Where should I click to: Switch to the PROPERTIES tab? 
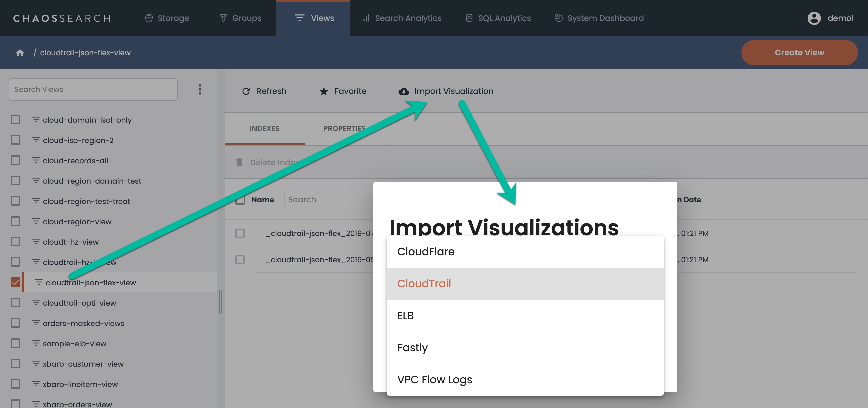(x=344, y=128)
